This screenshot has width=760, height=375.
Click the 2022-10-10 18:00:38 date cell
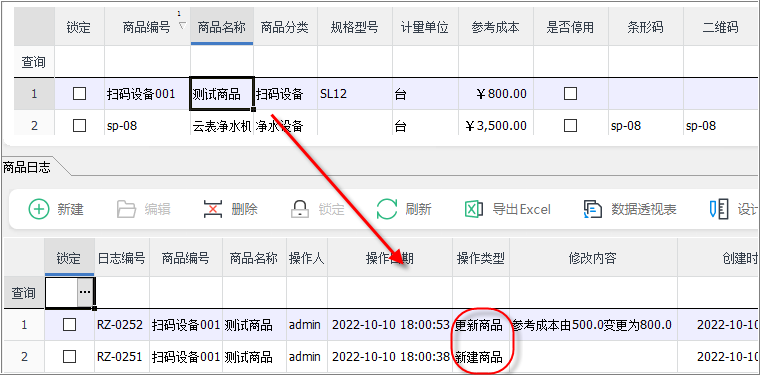[x=390, y=357]
